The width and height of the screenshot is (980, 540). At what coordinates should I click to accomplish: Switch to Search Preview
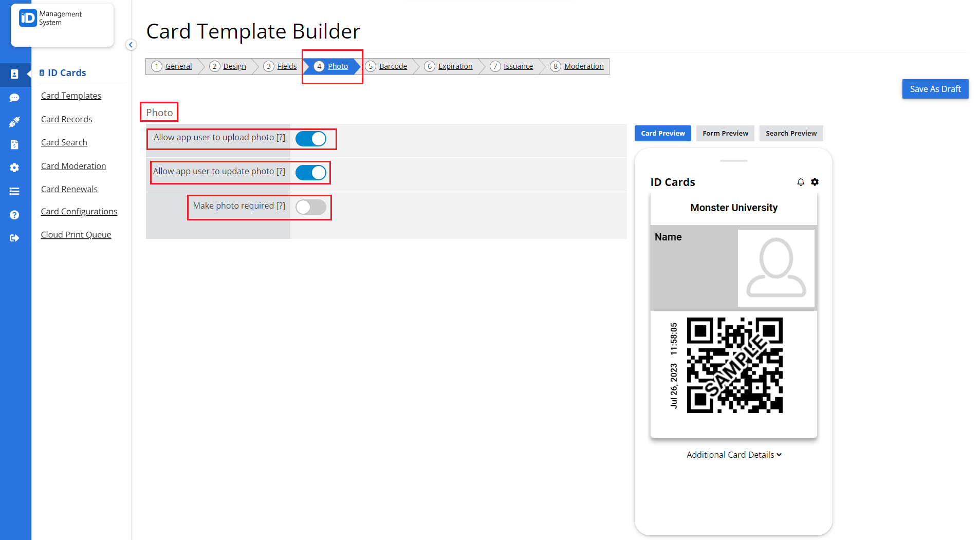(791, 133)
